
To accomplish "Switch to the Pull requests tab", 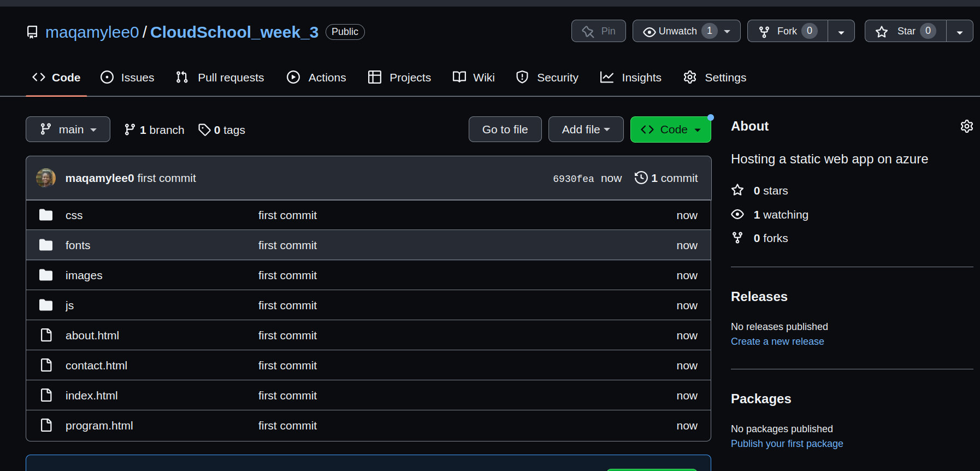I will 220,78.
